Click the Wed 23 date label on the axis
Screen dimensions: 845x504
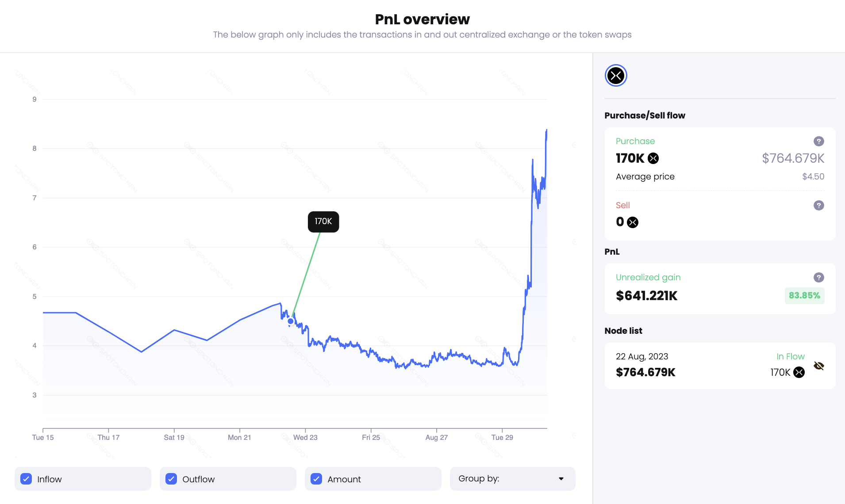[305, 437]
